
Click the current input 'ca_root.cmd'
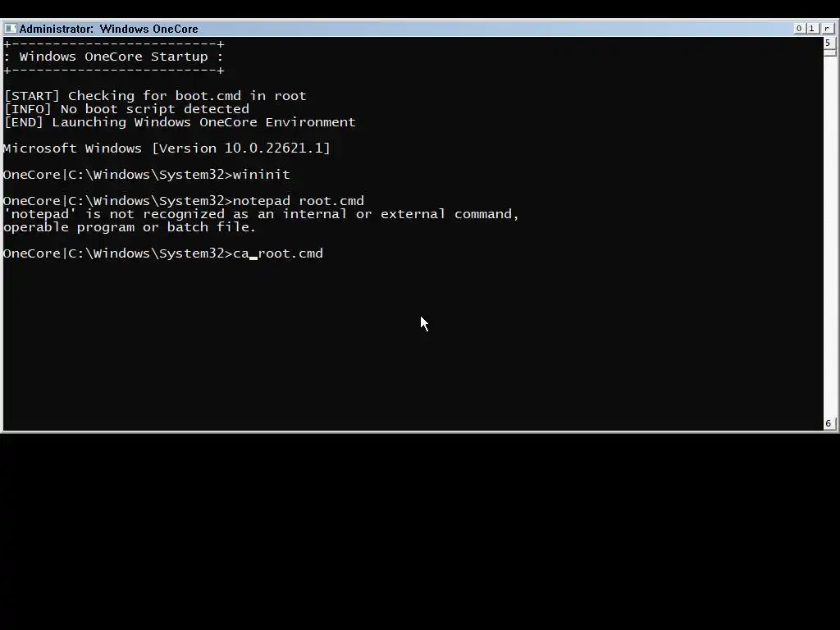(x=278, y=253)
